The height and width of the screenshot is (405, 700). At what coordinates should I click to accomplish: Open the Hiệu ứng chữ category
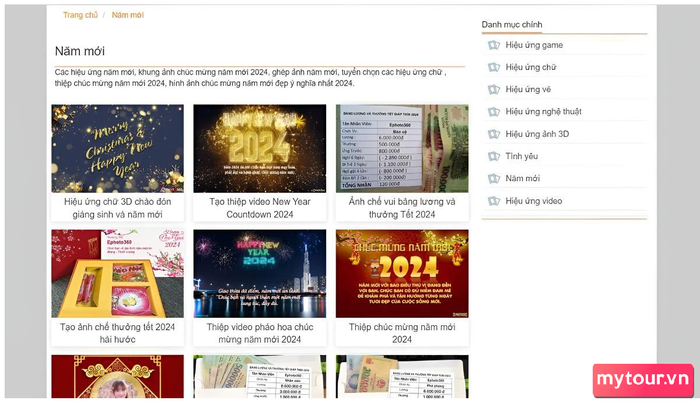pos(531,67)
